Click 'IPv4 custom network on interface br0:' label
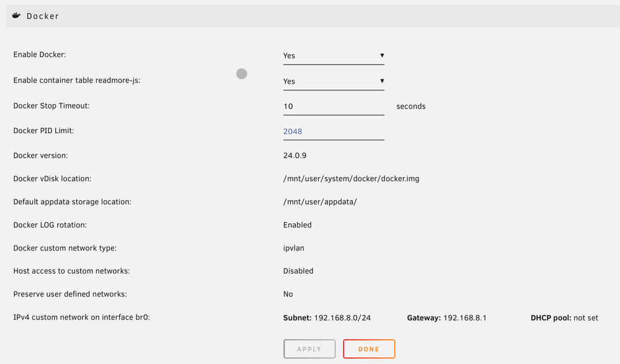Image resolution: width=620 pixels, height=364 pixels. [x=81, y=317]
